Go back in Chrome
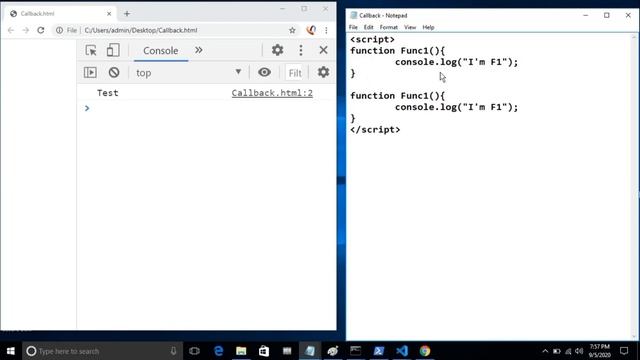The image size is (640, 360). pos(11,30)
